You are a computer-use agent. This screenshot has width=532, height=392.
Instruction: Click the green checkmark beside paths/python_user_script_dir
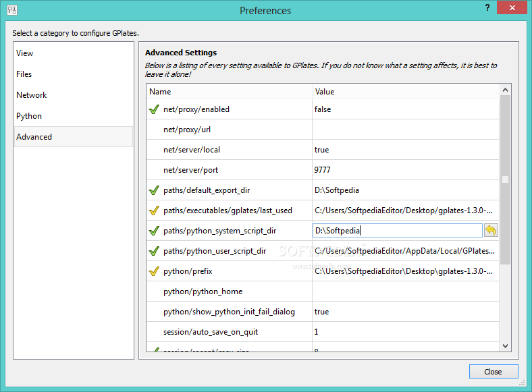154,251
